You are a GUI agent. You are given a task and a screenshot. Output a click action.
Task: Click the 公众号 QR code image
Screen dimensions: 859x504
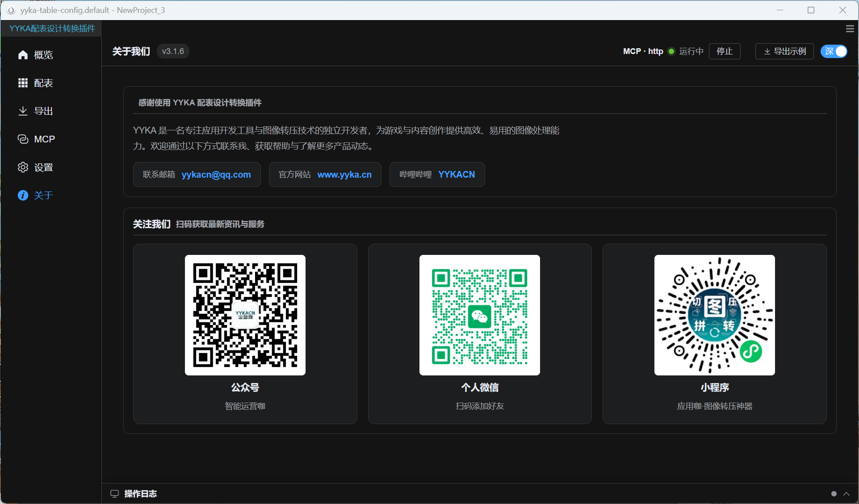pos(245,315)
